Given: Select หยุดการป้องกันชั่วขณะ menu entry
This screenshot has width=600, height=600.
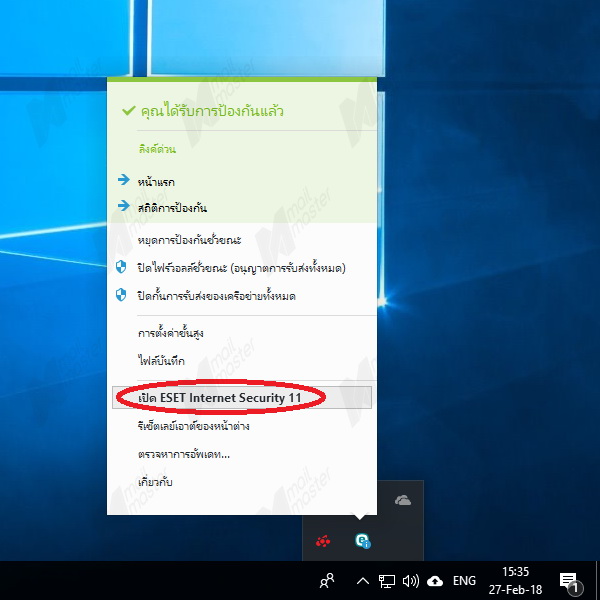Looking at the screenshot, I should coord(189,240).
